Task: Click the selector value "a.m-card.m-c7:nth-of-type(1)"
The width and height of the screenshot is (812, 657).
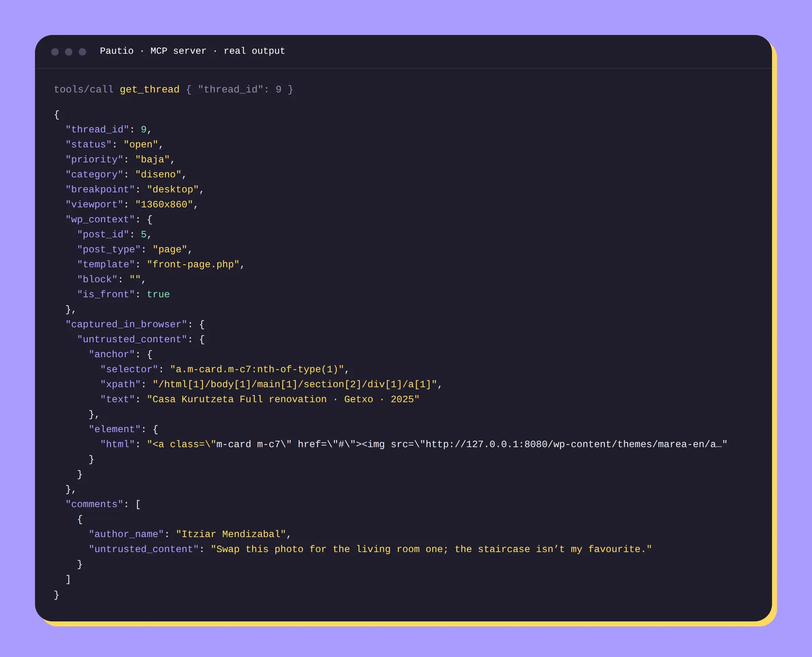Action: [x=257, y=370]
